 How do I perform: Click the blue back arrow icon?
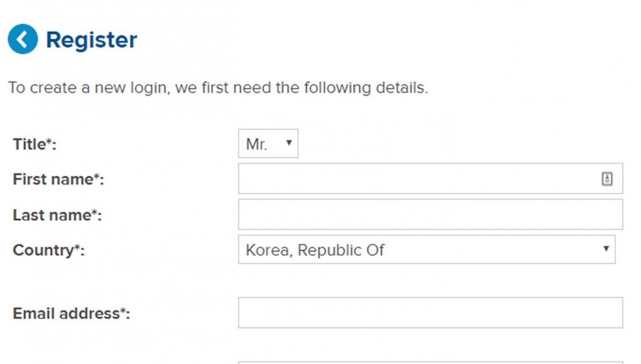(23, 39)
